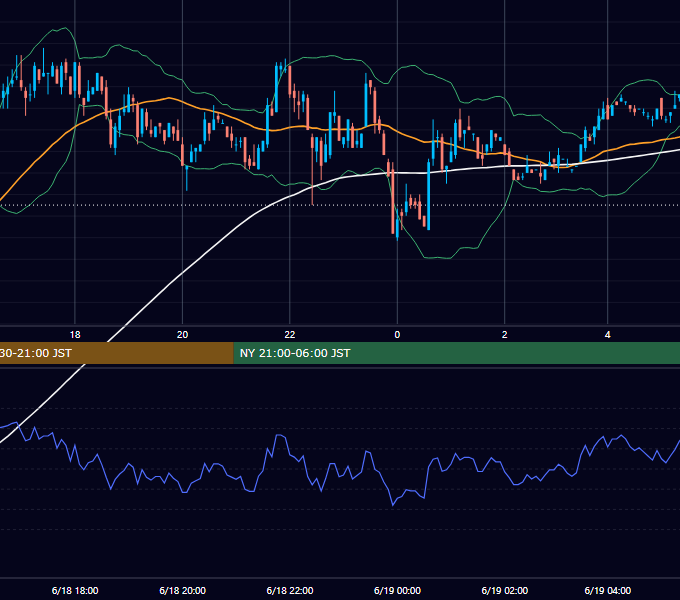
Task: Click the 6/19 04:00 date label
Action: pyautogui.click(x=608, y=590)
